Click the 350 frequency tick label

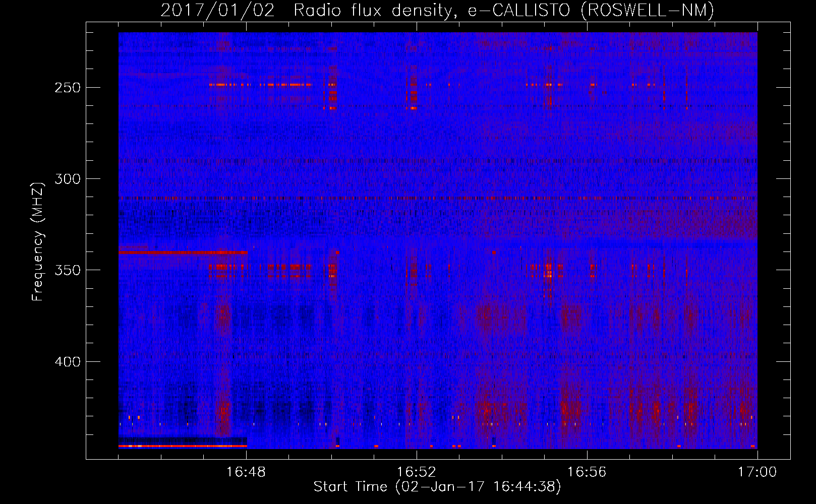coord(68,270)
